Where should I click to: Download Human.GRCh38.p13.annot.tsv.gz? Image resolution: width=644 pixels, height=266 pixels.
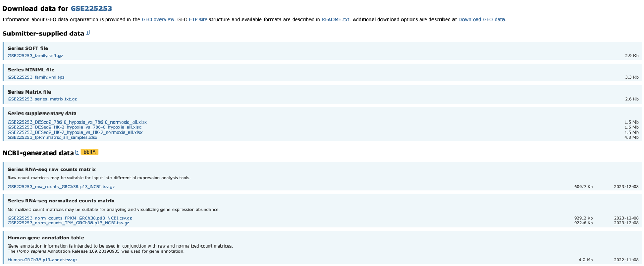[x=43, y=260]
